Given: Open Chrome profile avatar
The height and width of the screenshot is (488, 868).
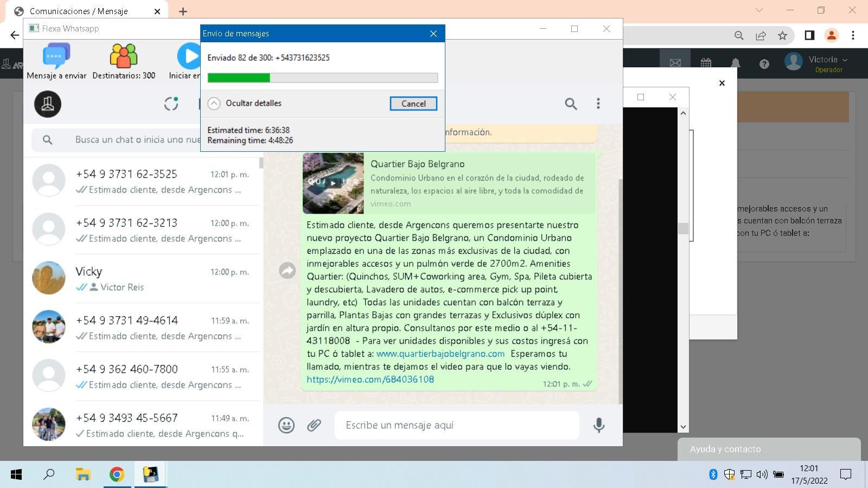Looking at the screenshot, I should 831,35.
